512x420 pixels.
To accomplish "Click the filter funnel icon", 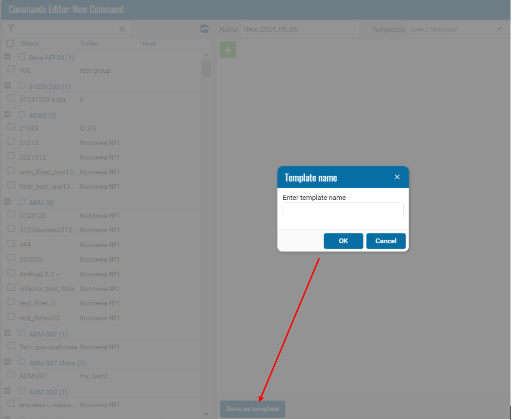I will pyautogui.click(x=11, y=29).
